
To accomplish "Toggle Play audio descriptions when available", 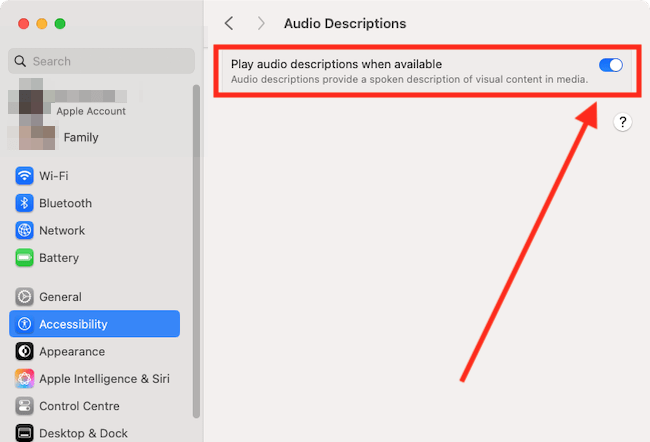I will pyautogui.click(x=610, y=65).
